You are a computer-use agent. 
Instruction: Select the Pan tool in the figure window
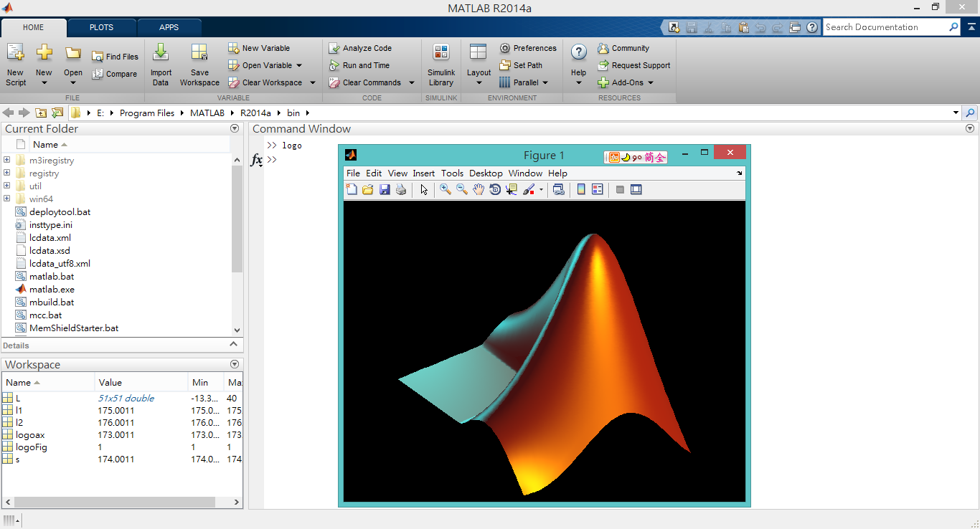(x=479, y=189)
